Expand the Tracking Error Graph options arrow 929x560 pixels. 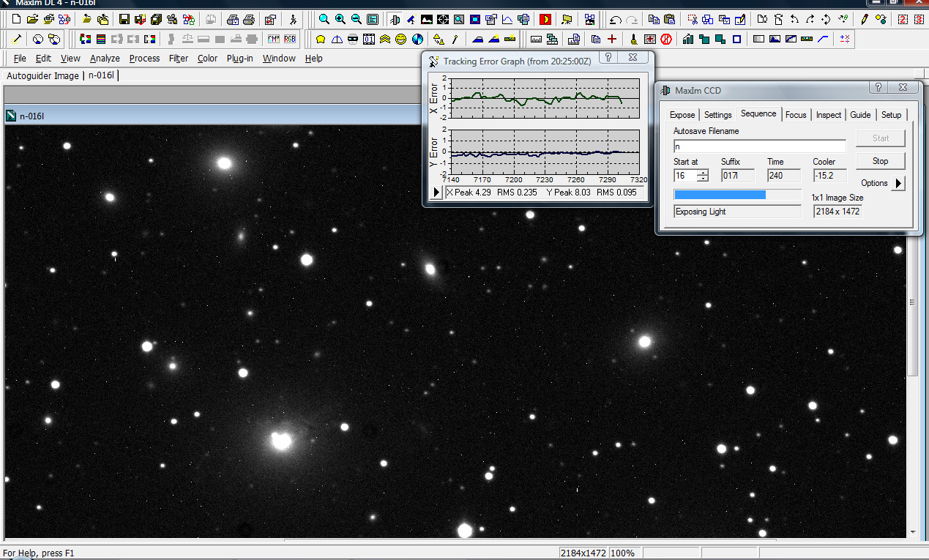click(x=436, y=193)
